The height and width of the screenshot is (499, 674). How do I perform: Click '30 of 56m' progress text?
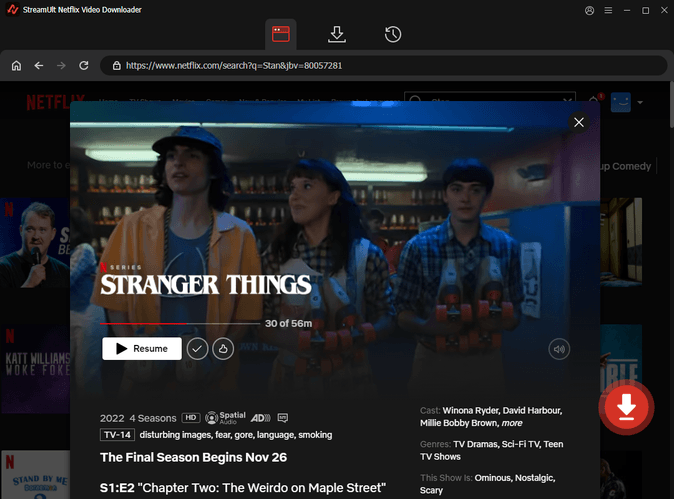click(288, 323)
